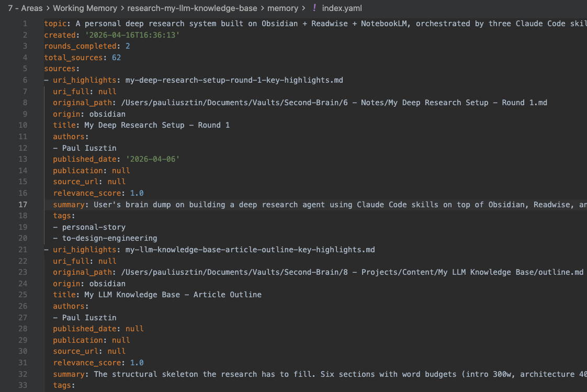Screen dimensions: 587x392
Task: Click 'tags:' key on line 18
Action: coord(64,216)
